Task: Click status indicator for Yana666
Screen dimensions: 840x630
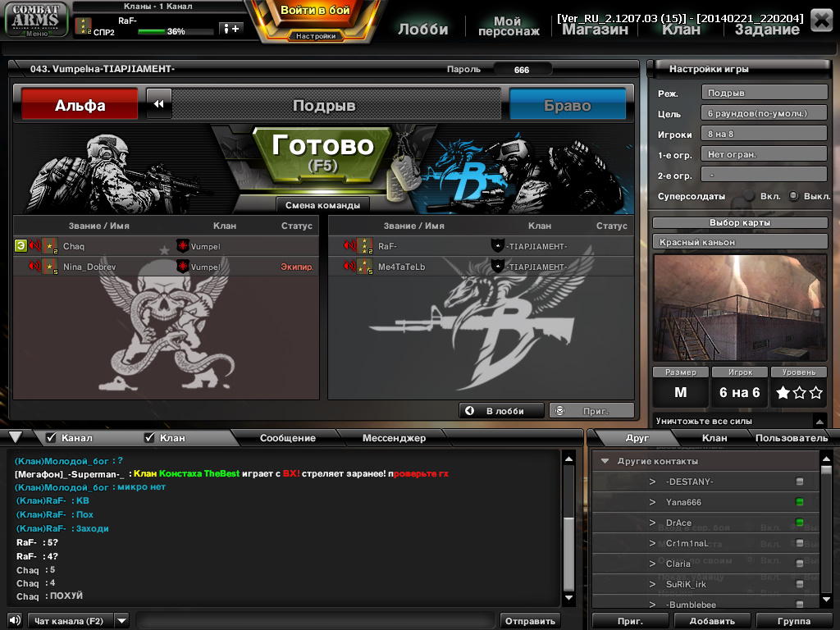Action: 799,502
